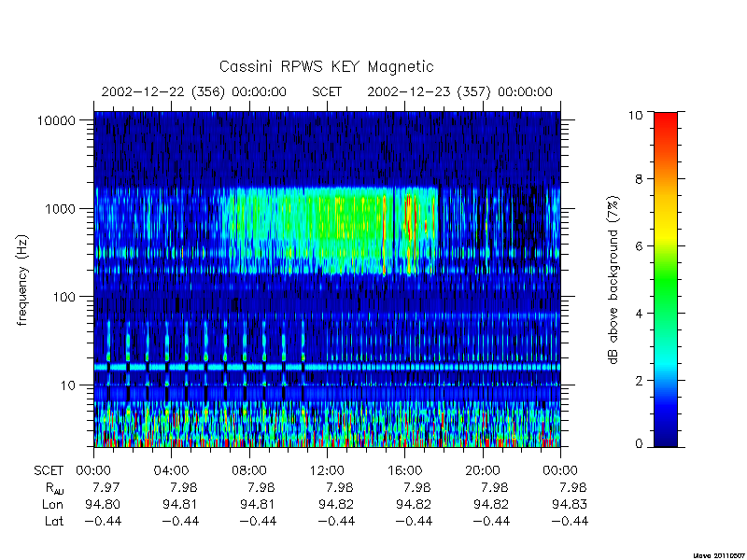Click the '12:00' time axis label
This screenshot has width=747, height=560.
[x=327, y=470]
